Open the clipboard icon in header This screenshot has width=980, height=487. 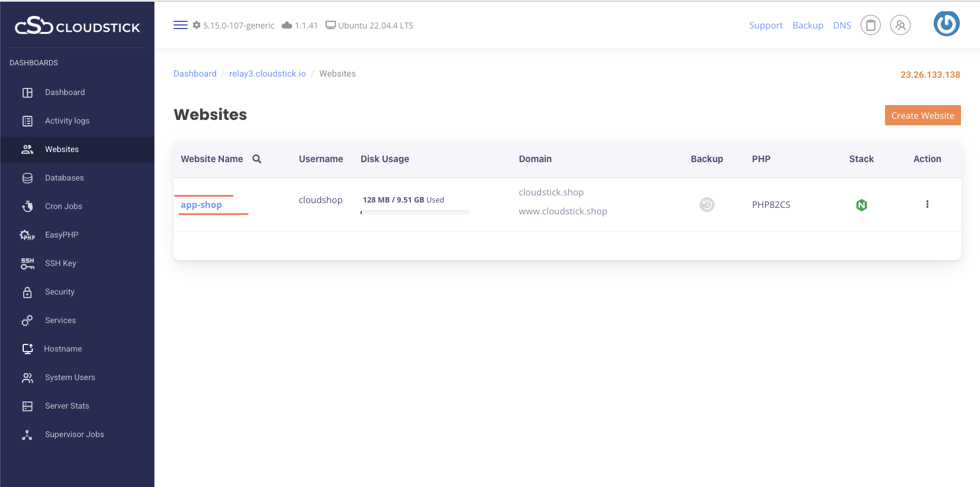pyautogui.click(x=871, y=25)
